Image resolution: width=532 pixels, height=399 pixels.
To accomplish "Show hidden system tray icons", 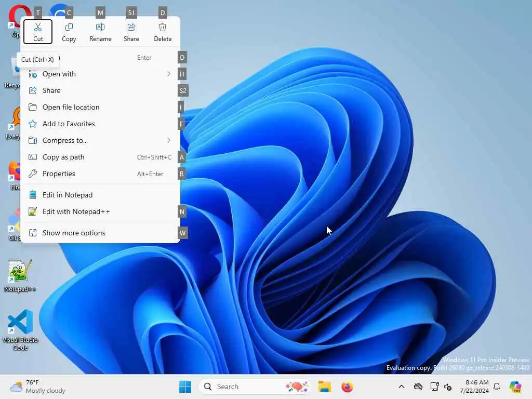I will (402, 387).
